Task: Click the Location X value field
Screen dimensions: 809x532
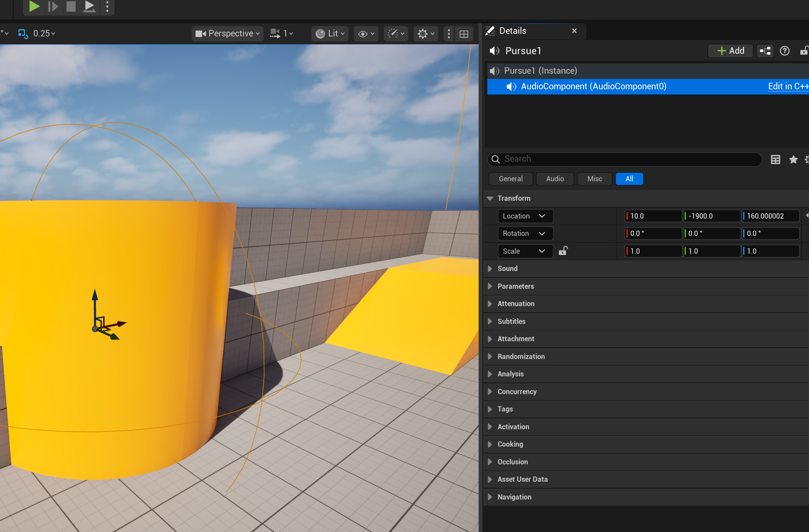Action: pyautogui.click(x=654, y=216)
